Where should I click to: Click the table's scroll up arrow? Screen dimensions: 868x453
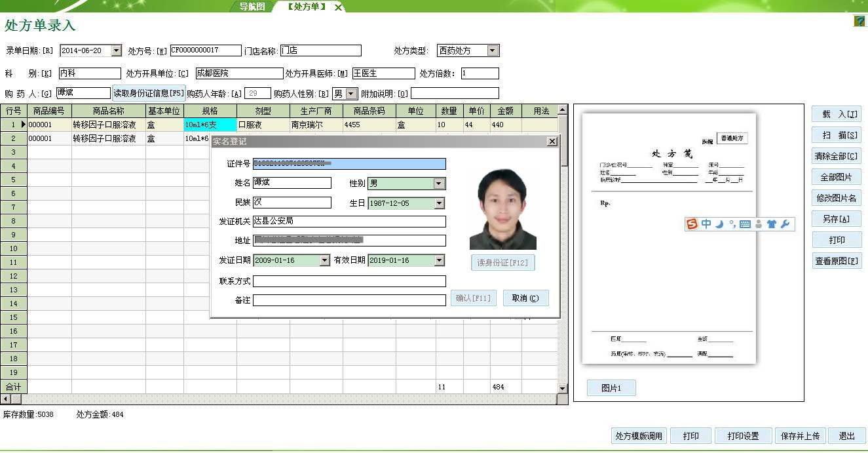pos(562,109)
